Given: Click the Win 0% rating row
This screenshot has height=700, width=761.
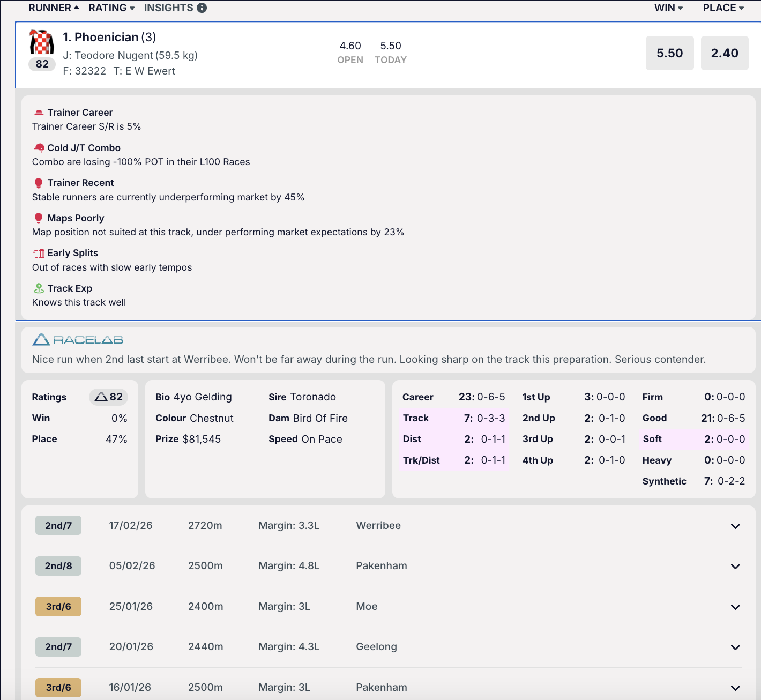Looking at the screenshot, I should coord(80,418).
